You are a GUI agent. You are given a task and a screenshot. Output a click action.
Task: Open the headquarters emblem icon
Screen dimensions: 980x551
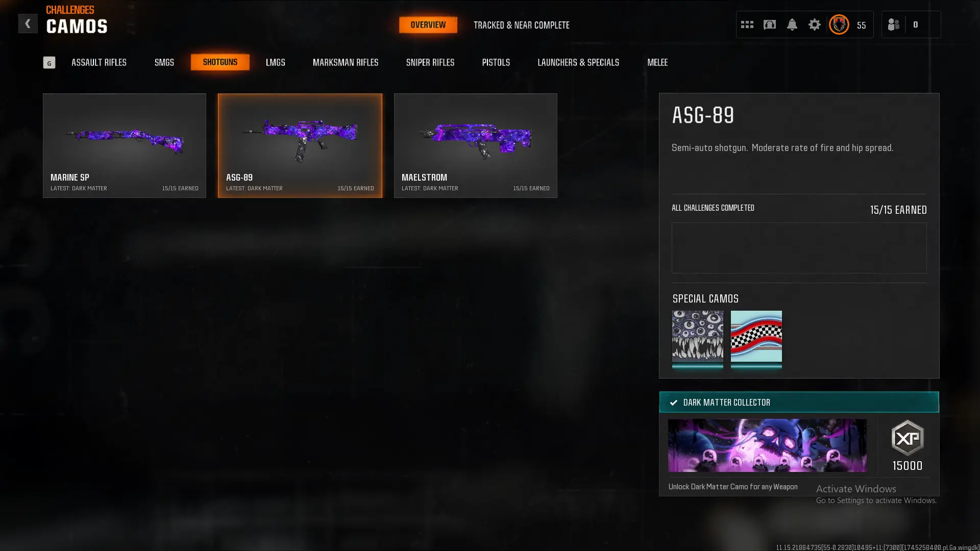coord(769,24)
